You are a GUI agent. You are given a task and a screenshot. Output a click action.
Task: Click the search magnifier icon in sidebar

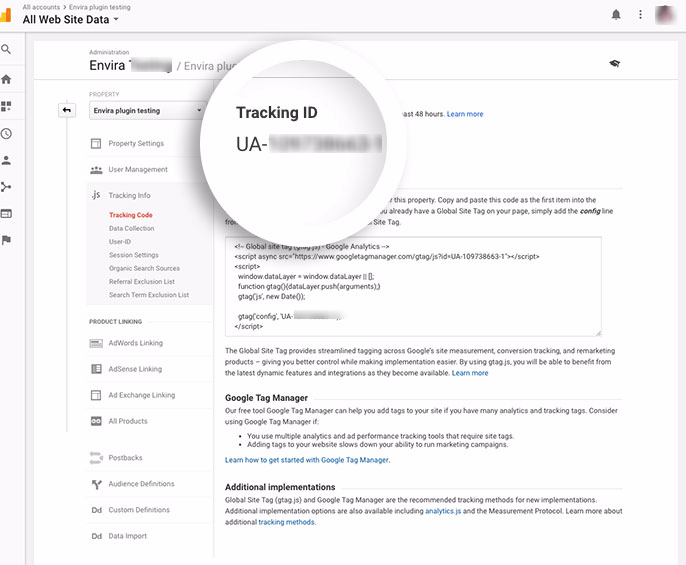pos(7,49)
